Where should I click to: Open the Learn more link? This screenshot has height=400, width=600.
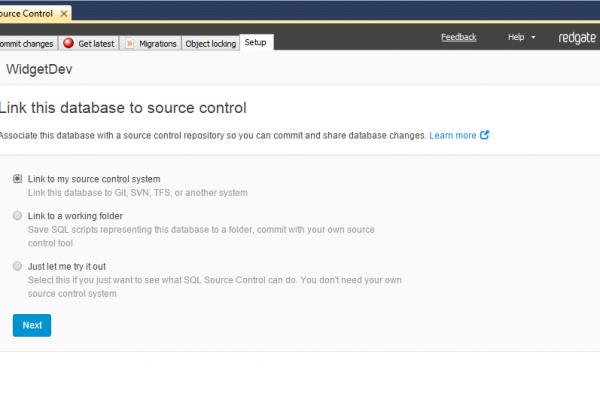pos(453,136)
